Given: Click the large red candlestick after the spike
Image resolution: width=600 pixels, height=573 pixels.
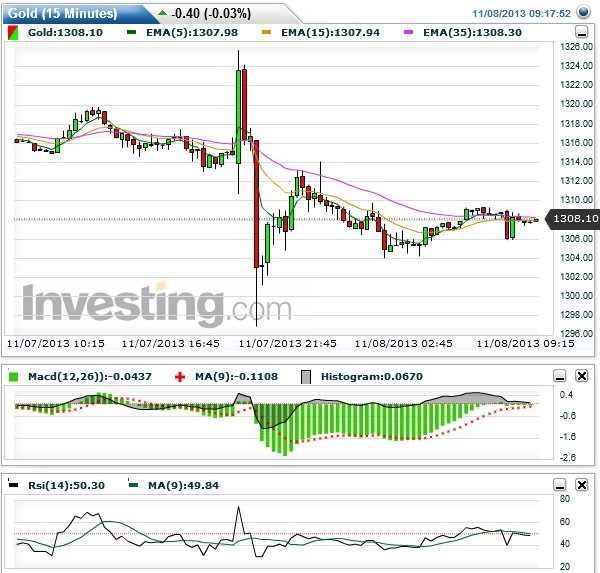Looking at the screenshot, I should coord(256,204).
